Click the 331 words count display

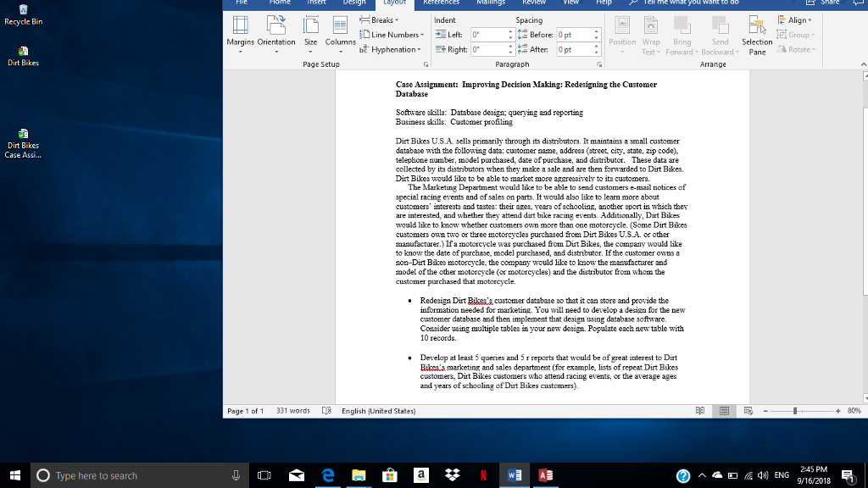[x=293, y=410]
